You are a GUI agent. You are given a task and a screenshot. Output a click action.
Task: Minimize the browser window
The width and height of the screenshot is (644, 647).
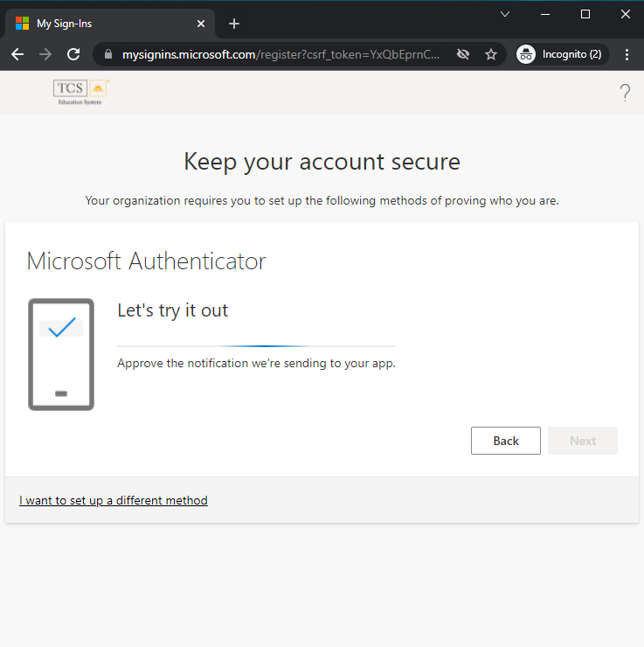(545, 15)
